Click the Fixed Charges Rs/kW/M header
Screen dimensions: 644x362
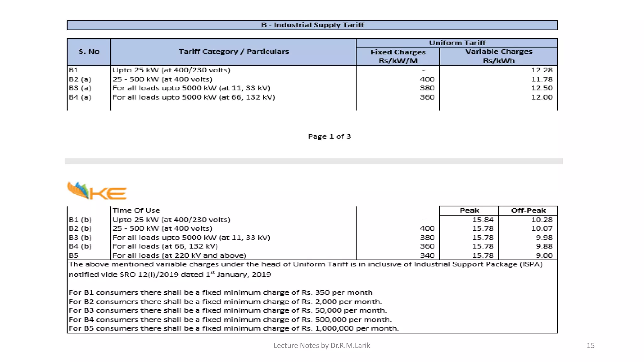point(398,56)
